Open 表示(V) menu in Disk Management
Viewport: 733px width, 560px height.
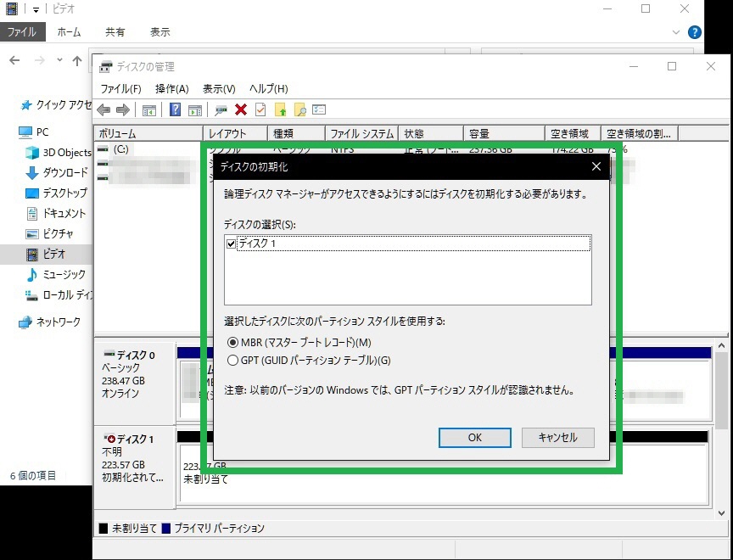219,89
